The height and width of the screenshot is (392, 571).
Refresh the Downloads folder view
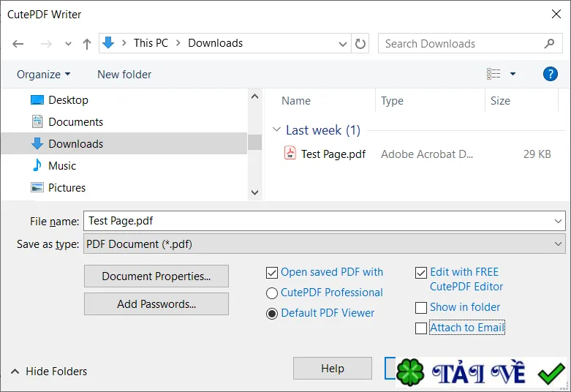point(360,44)
